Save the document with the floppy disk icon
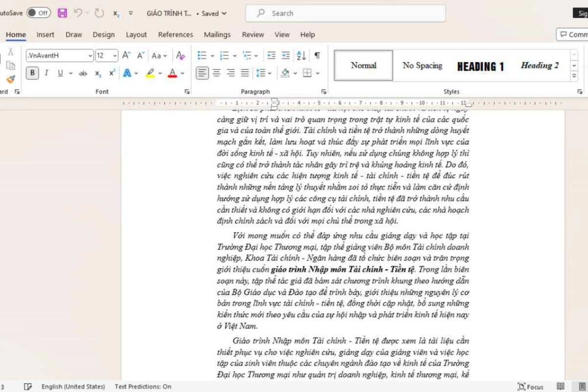 [x=62, y=13]
